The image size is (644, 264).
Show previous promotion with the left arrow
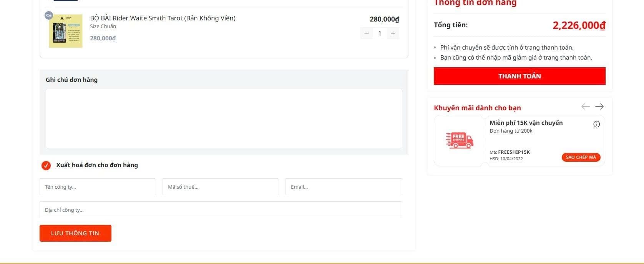pos(585,106)
